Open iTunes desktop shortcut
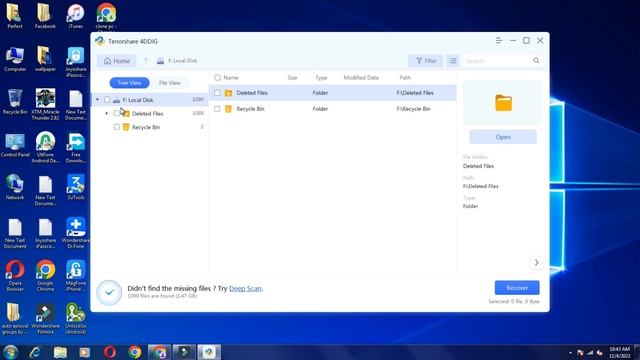The image size is (640, 360). [x=76, y=16]
